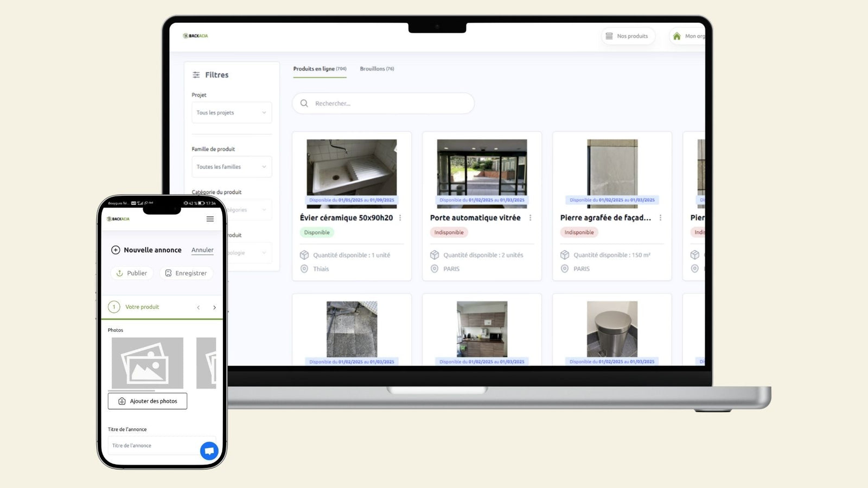Click the Rechercher search field
This screenshot has height=488, width=868.
pyautogui.click(x=383, y=104)
